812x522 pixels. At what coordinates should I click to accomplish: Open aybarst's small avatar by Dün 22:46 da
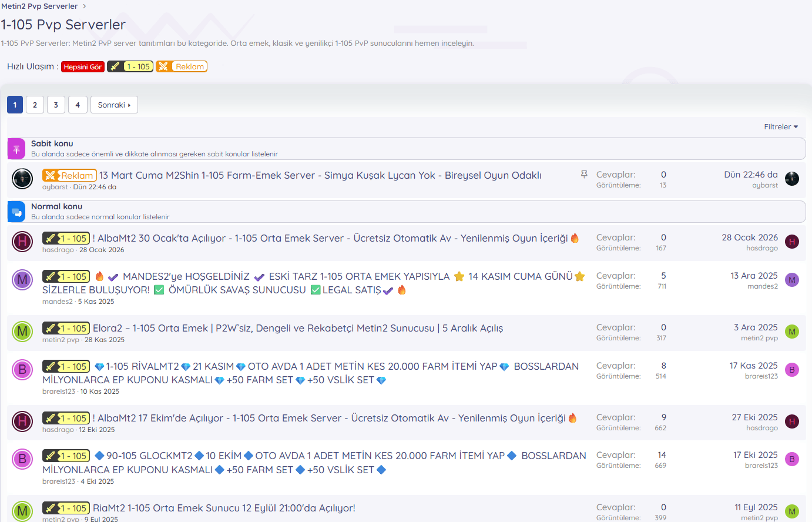[x=792, y=179]
